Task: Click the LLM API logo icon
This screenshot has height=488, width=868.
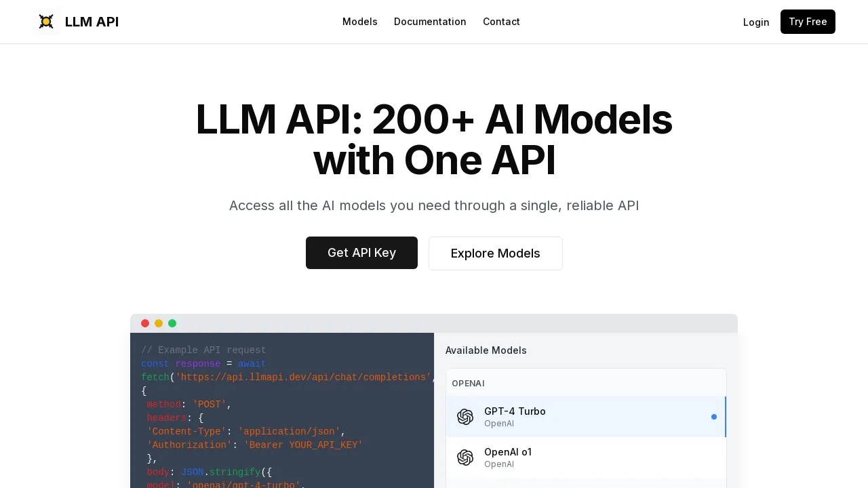Action: [46, 22]
